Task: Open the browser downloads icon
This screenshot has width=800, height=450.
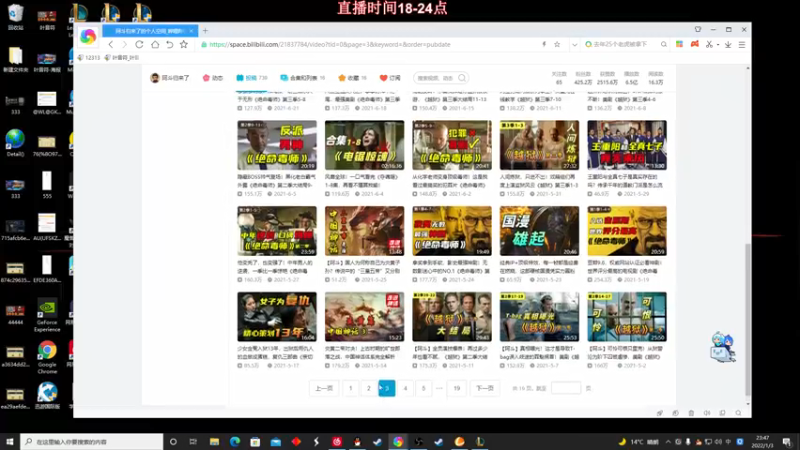Action: [728, 45]
